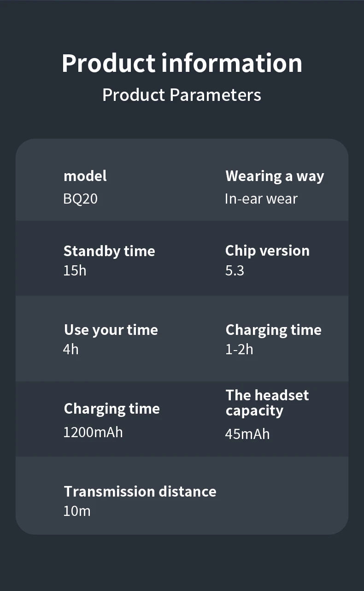Select the 4h usage value
364x591 pixels.
click(70, 349)
